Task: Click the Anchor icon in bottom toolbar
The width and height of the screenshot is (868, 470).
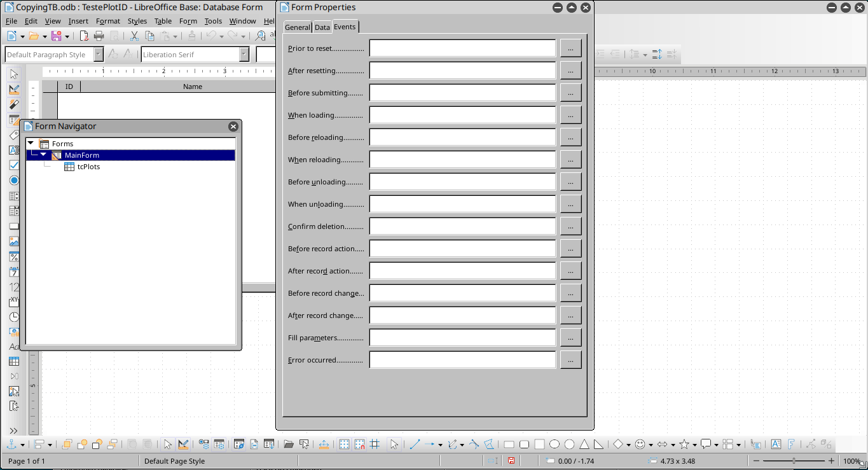Action: coord(11,445)
